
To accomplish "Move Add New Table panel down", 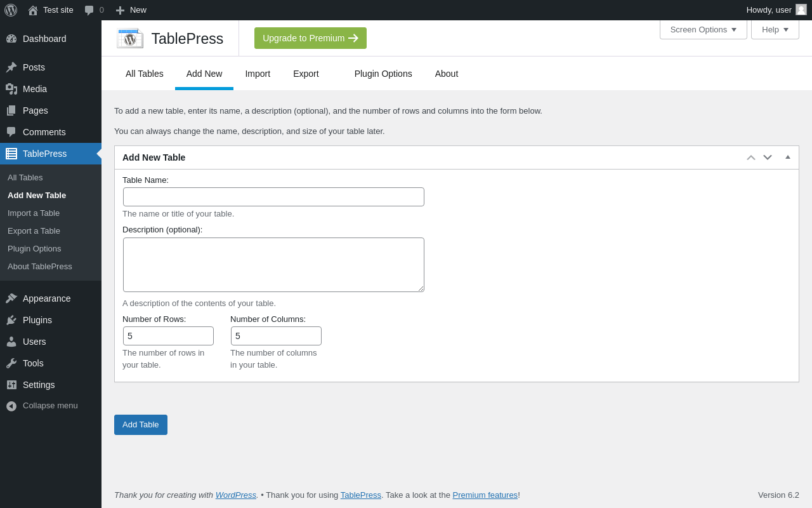I will coord(768,157).
